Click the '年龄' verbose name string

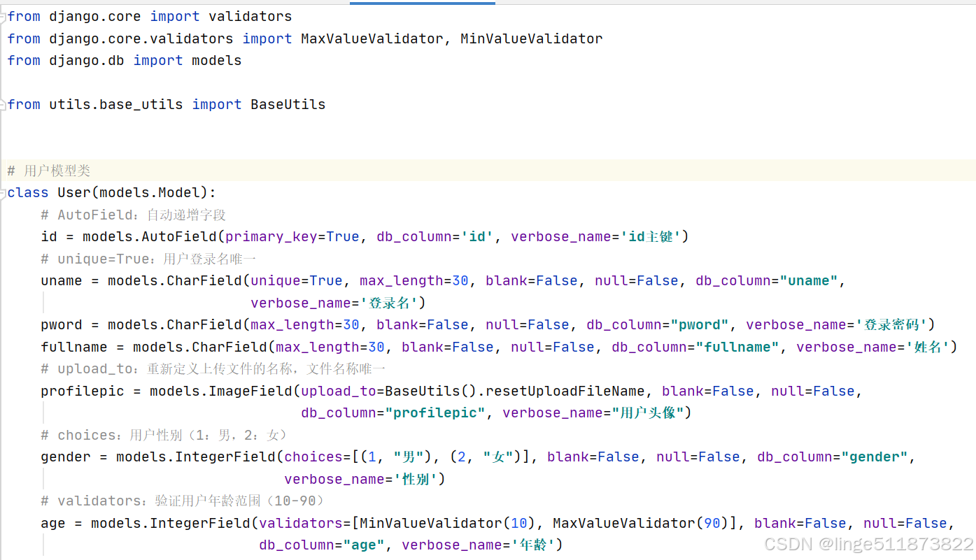(534, 545)
